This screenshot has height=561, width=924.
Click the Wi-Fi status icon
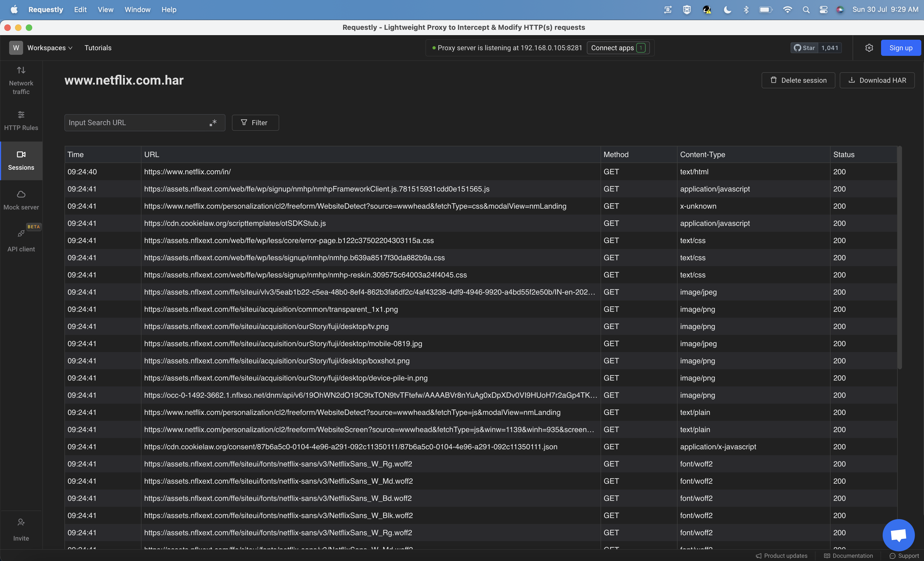(788, 10)
